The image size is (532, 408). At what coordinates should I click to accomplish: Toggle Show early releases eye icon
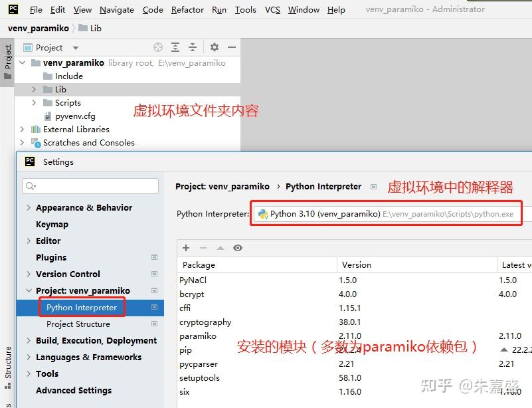pos(238,248)
